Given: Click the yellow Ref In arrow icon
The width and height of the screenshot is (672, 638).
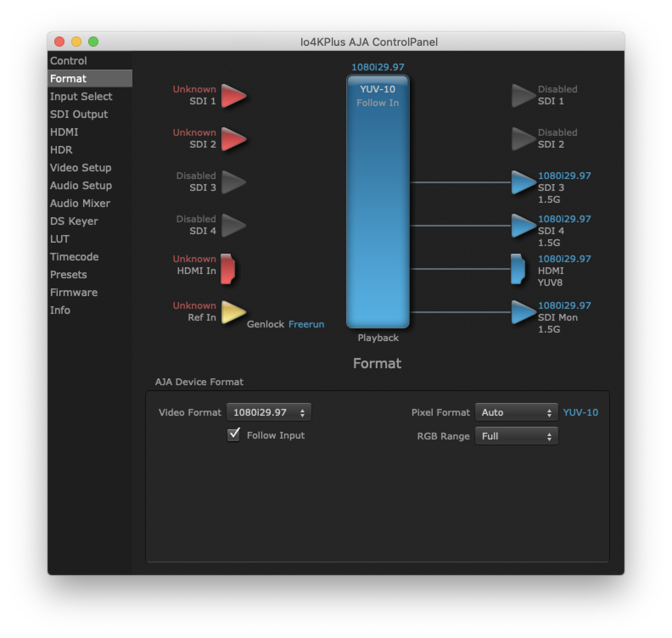Looking at the screenshot, I should pyautogui.click(x=232, y=312).
